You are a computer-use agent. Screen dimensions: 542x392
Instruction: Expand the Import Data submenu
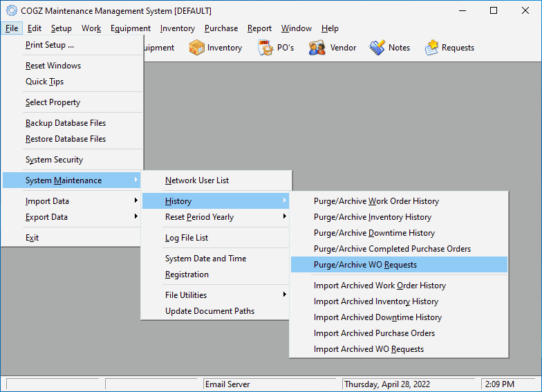[72, 201]
